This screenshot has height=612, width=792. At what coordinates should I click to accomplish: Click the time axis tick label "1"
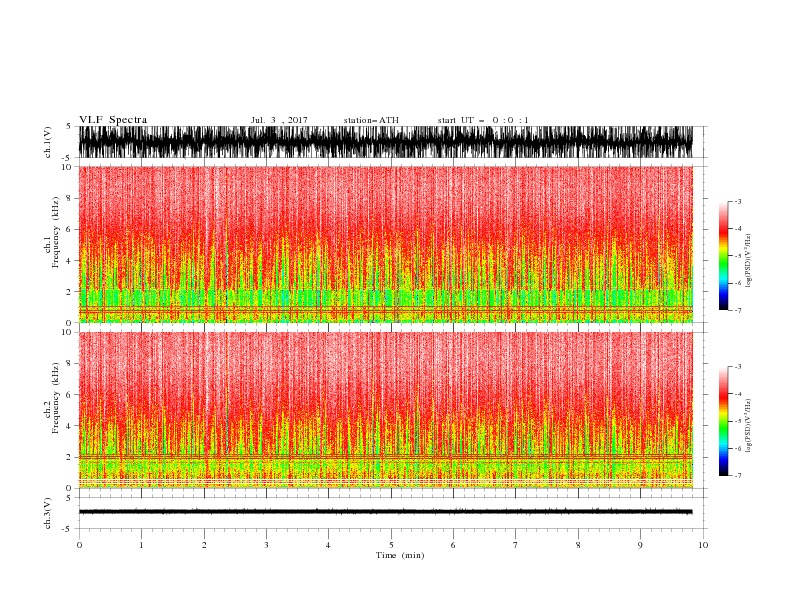[x=141, y=545]
